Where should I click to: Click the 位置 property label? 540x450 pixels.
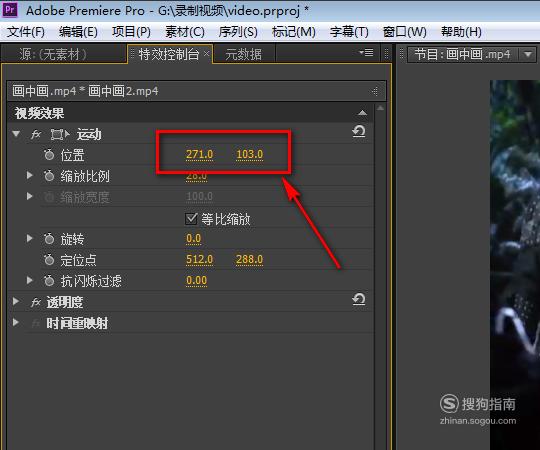pyautogui.click(x=72, y=155)
